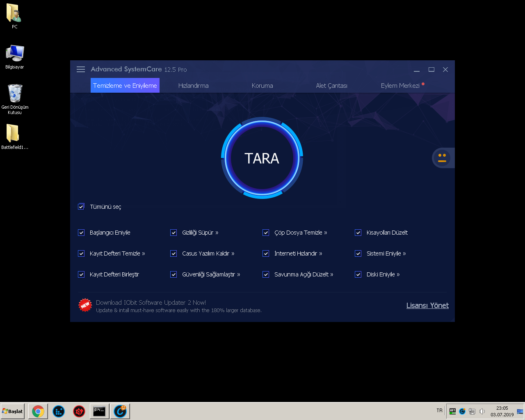
Task: Open the Battlefield1 folder icon
Action: pyautogui.click(x=15, y=137)
